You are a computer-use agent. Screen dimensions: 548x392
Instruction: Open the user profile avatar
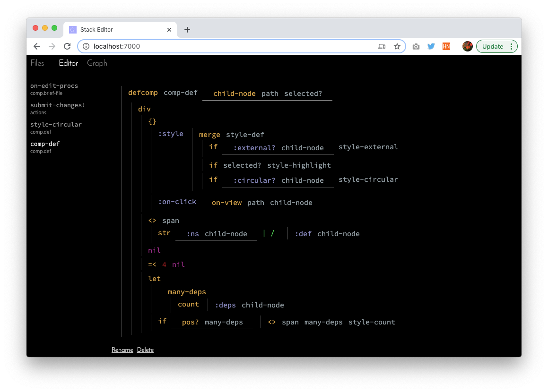click(x=467, y=46)
